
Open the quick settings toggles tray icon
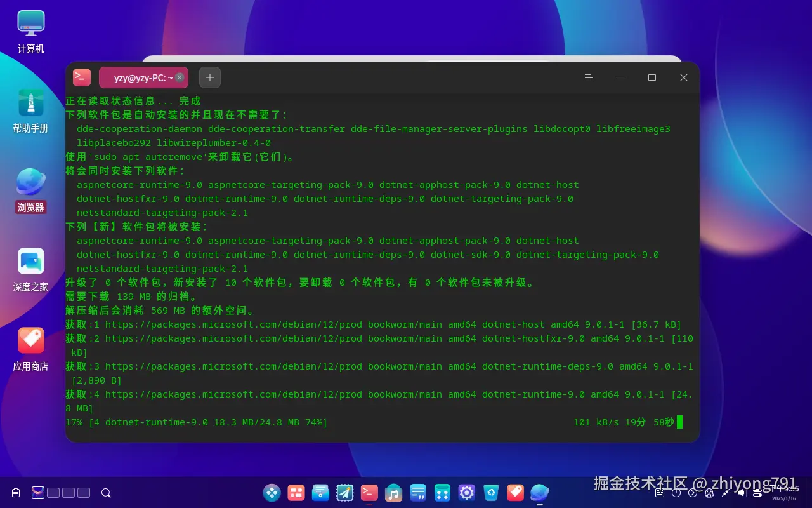[x=757, y=493]
